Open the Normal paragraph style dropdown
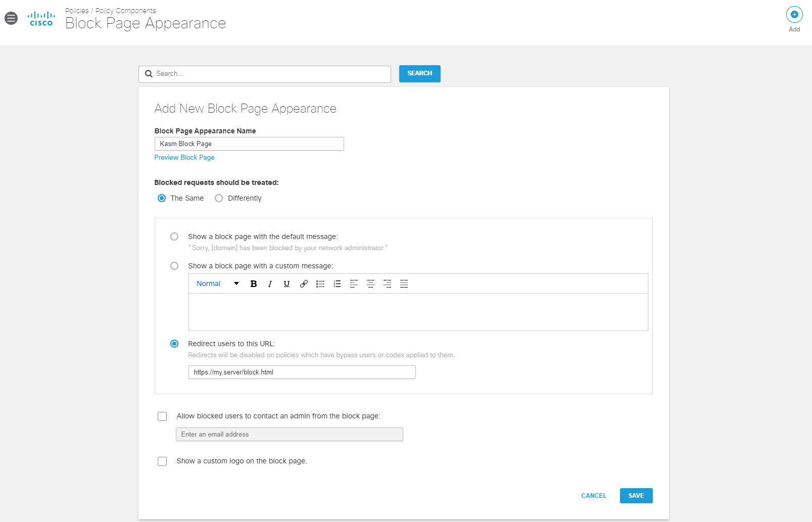Viewport: 812px width, 522px height. [216, 283]
